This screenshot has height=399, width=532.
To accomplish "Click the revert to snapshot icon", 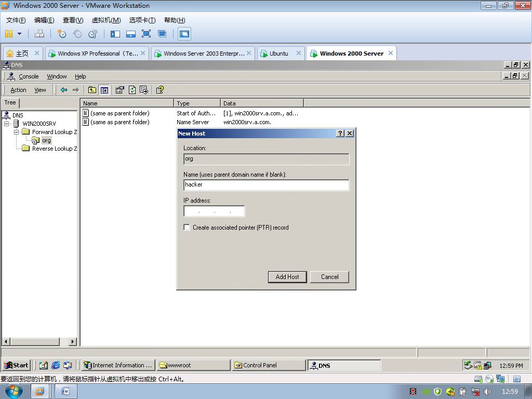I will pyautogui.click(x=77, y=34).
